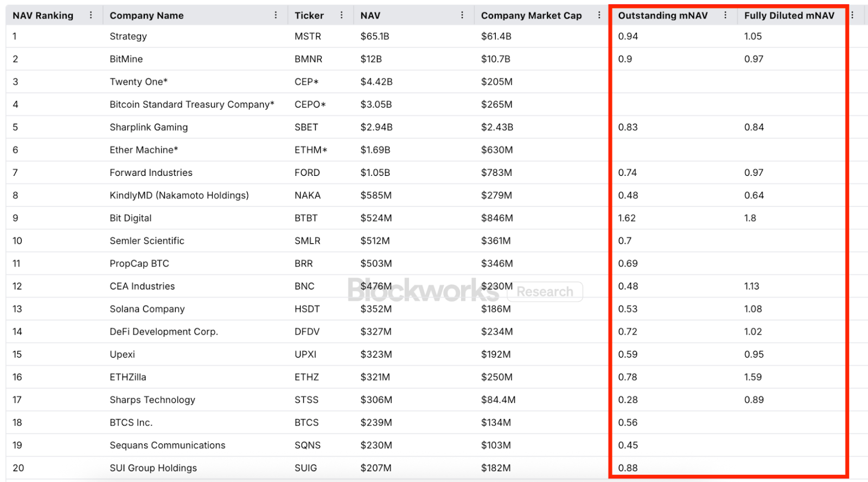Image resolution: width=868 pixels, height=482 pixels.
Task: Click Strategy's $65.1B NAV value
Action: tap(375, 36)
